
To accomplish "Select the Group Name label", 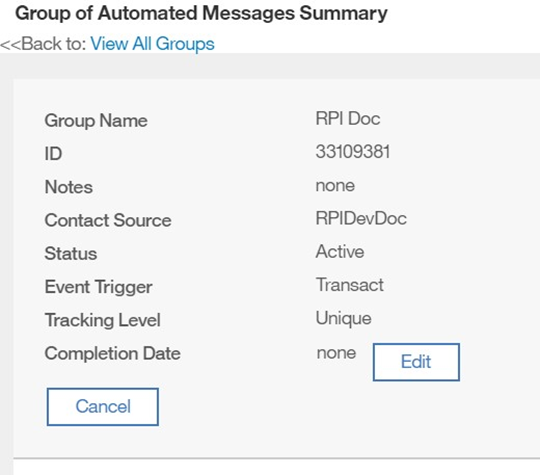I will pos(96,121).
